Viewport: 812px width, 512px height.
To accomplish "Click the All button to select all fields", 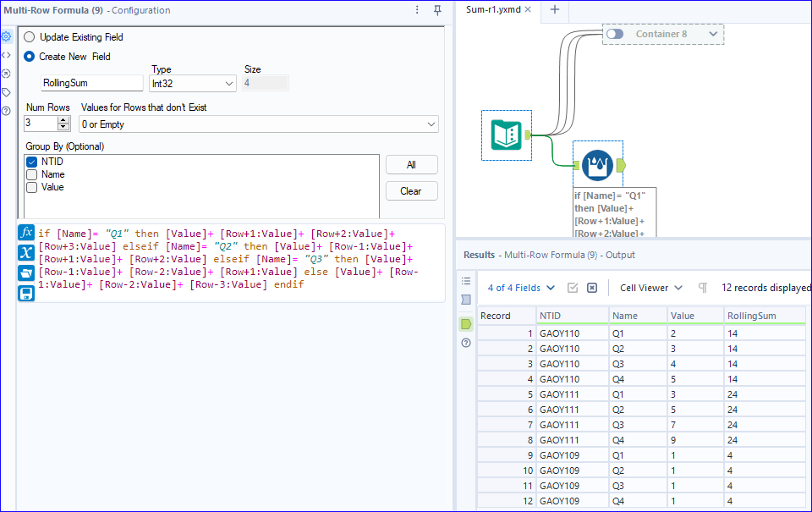I will coord(411,164).
